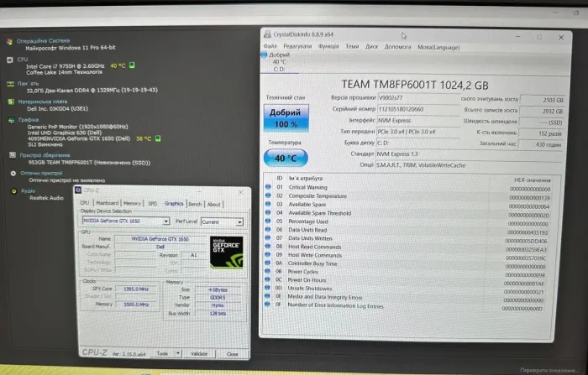Click the Validate button in CPU-Z
Viewport: 588px width, 375px height.
(198, 353)
